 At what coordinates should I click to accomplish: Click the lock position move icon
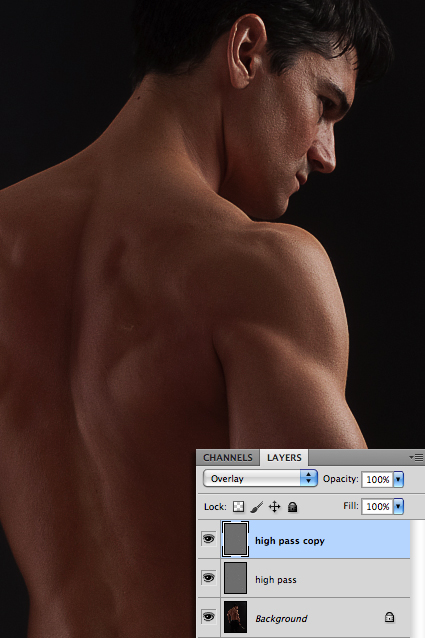275,507
